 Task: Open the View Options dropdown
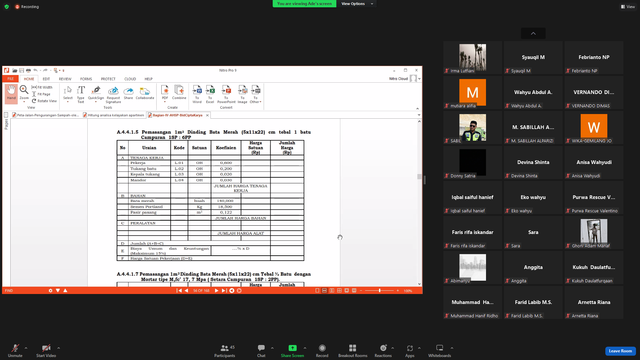coord(357,4)
